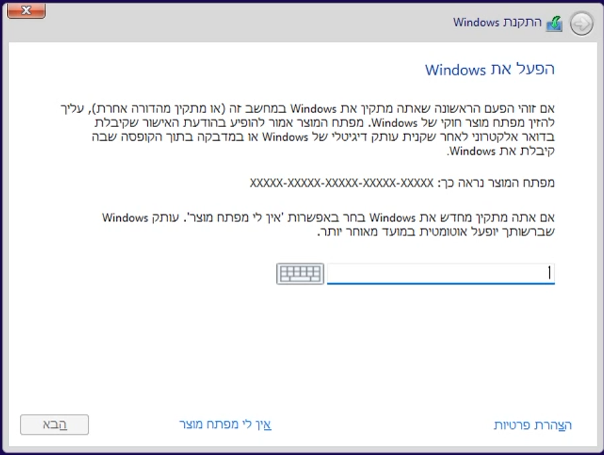The image size is (604, 455).
Task: Select 'אין לי מפתח מוצר' link
Action: pos(225,425)
